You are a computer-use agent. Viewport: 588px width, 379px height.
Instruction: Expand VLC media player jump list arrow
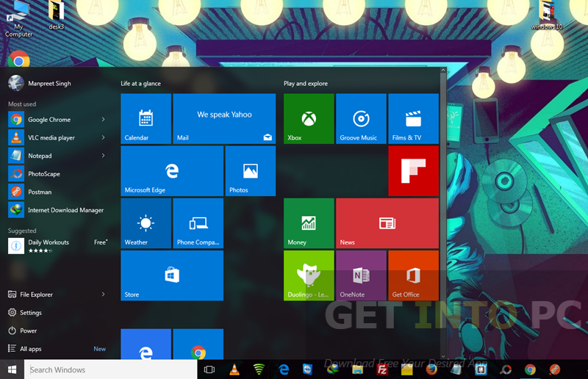[103, 138]
